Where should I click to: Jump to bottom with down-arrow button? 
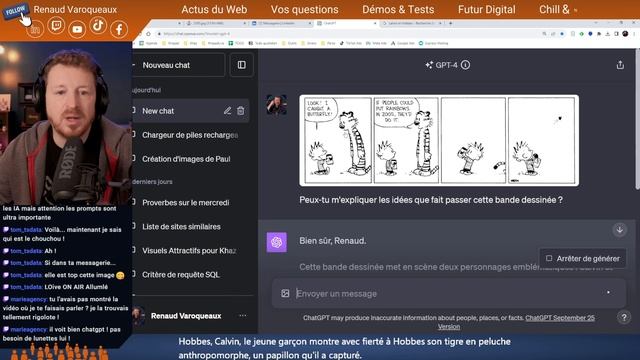click(620, 230)
